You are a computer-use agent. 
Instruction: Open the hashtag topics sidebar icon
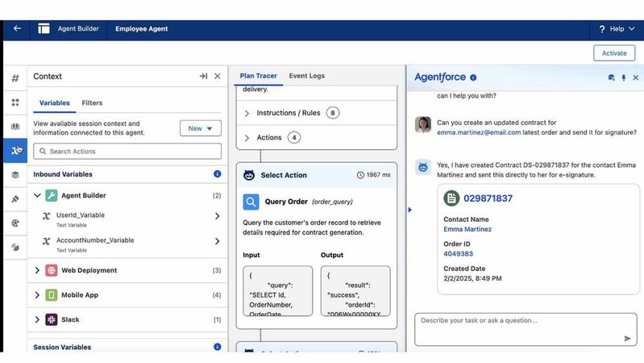(15, 78)
